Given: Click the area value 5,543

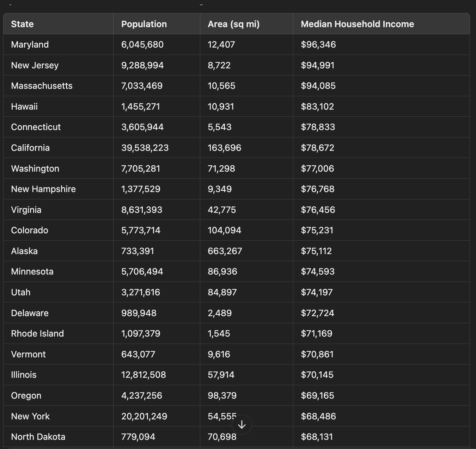Looking at the screenshot, I should 220,127.
